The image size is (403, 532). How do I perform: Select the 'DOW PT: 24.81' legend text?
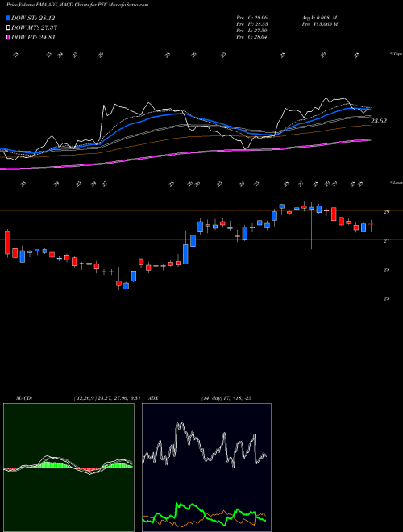pyautogui.click(x=33, y=38)
